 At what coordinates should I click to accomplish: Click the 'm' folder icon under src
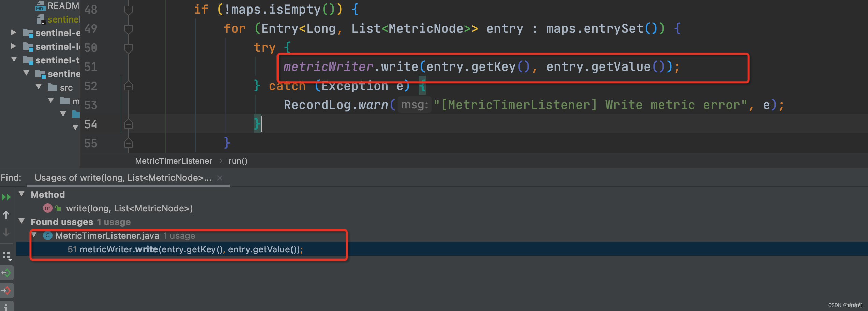[x=65, y=101]
